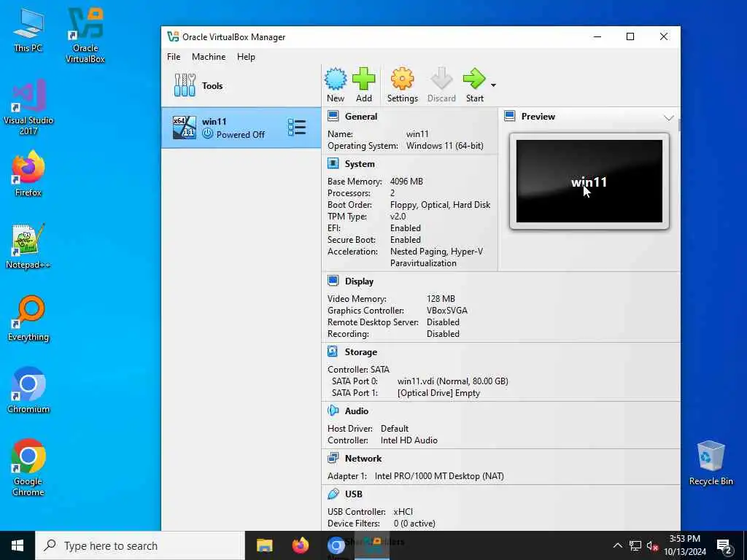This screenshot has height=560, width=747.
Task: Open the Start button dropdown arrow
Action: (x=494, y=85)
